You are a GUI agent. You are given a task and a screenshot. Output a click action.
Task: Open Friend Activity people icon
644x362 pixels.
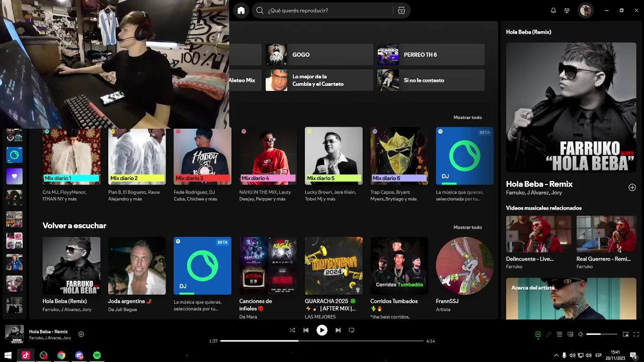567,11
